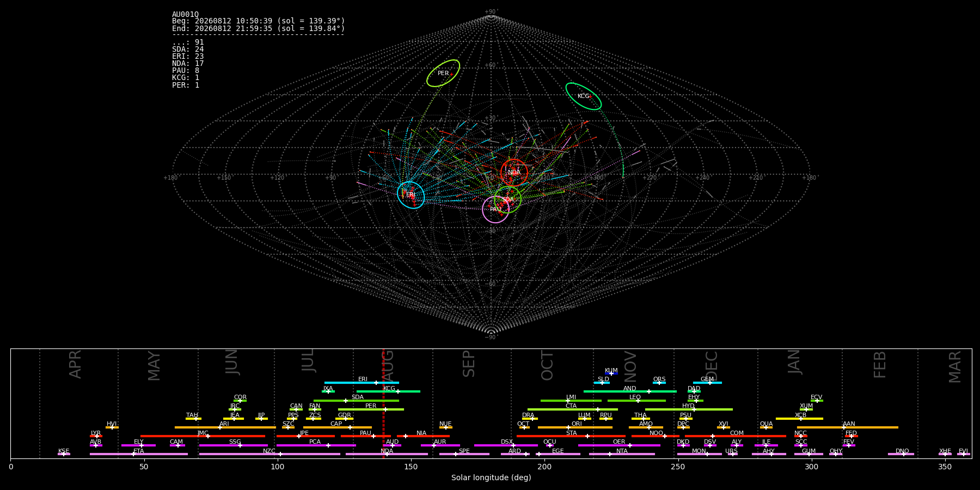The image size is (980, 490).
Task: Select the QUA shower timeline bar
Action: 766,427
